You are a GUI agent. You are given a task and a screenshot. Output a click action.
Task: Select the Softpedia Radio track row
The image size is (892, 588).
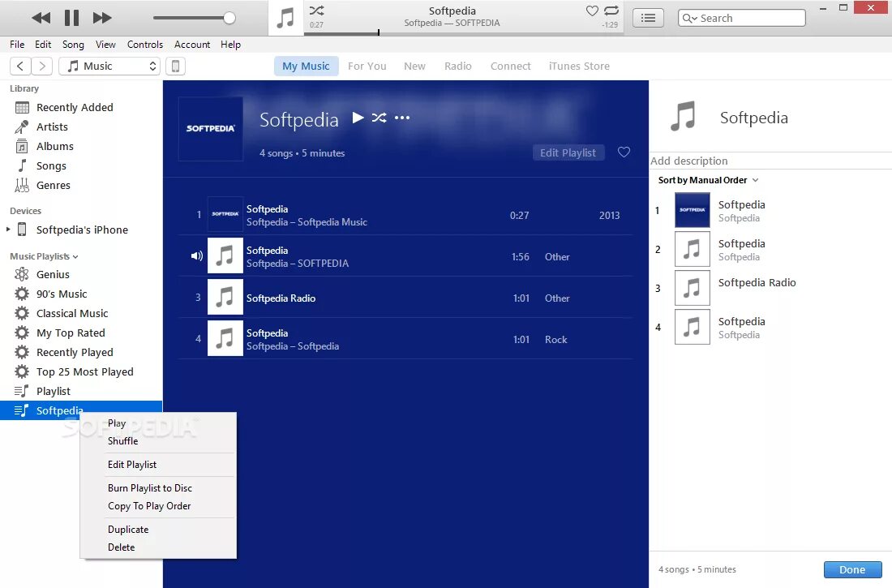point(405,297)
